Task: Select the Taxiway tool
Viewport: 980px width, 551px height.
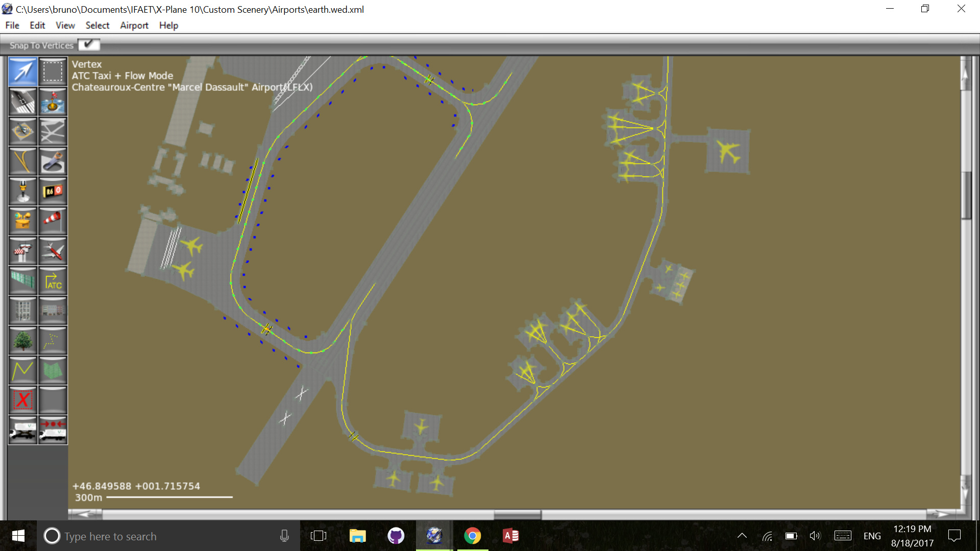Action: pyautogui.click(x=53, y=131)
